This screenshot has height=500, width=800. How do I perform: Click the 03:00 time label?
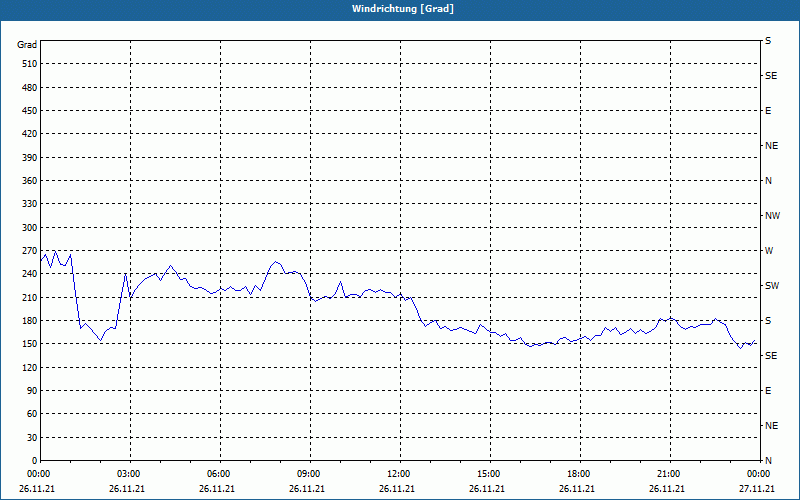130,474
